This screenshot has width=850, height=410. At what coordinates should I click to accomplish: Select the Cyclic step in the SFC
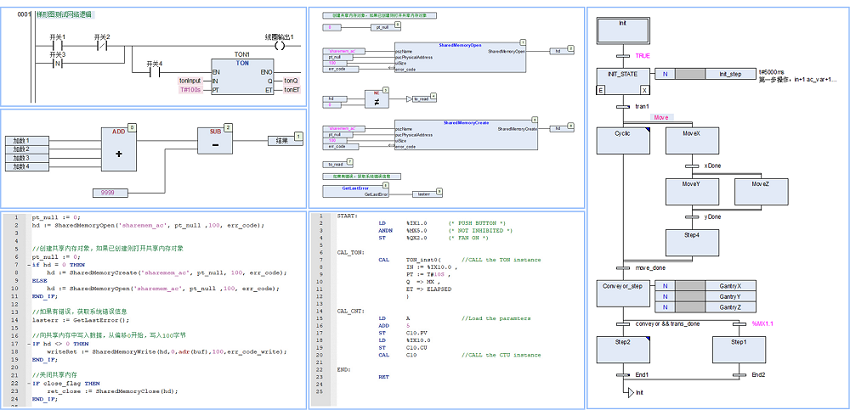coord(622,140)
